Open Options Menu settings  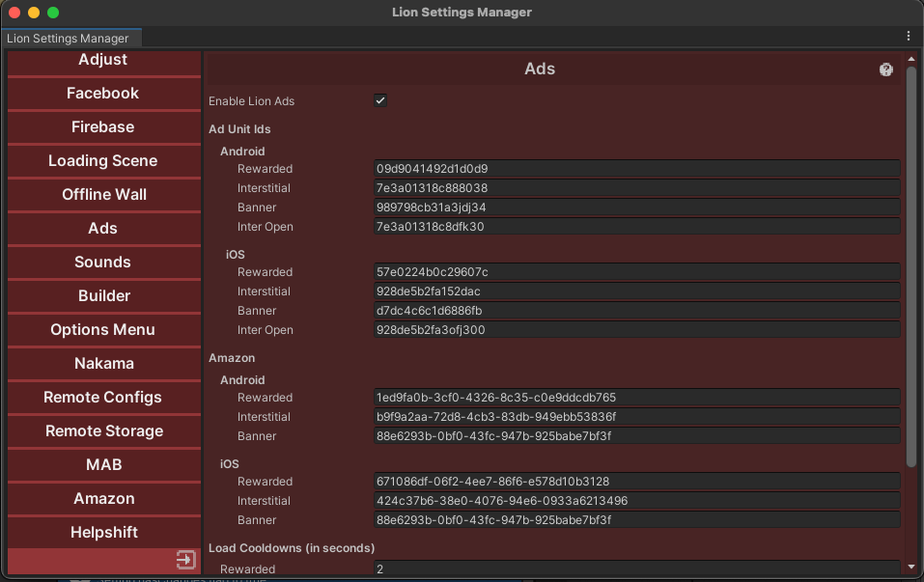103,330
